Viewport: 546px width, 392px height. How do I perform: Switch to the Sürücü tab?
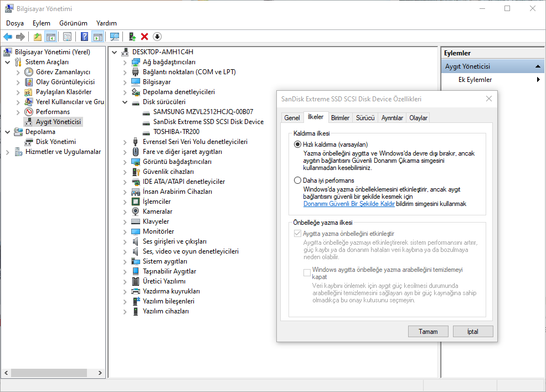pos(365,118)
